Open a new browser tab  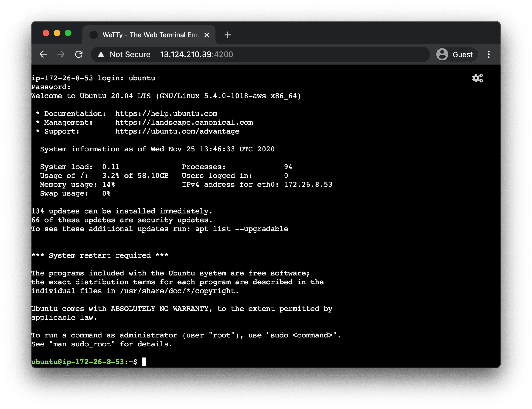228,35
